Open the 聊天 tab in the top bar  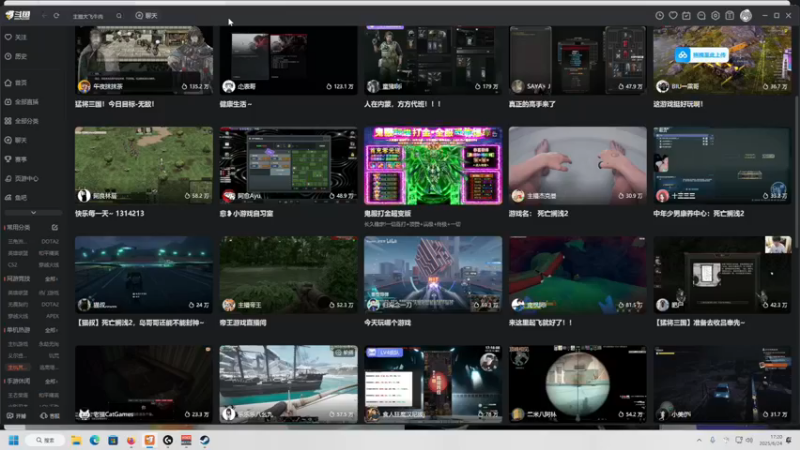coord(146,16)
